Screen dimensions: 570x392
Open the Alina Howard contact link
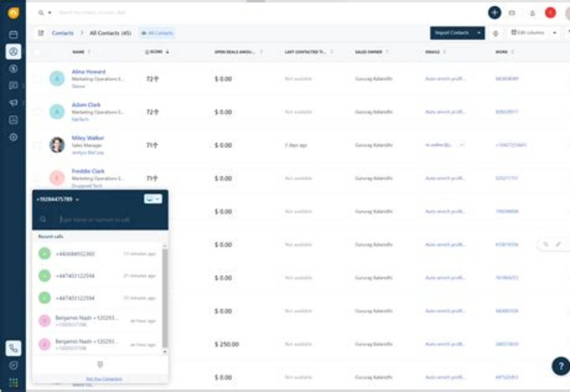point(88,72)
